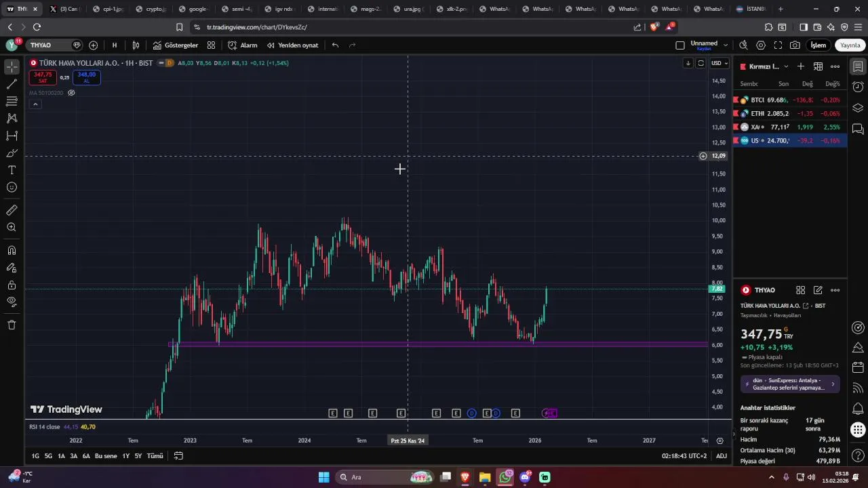868x488 pixels.
Task: Select the brush drawing tool
Action: pyautogui.click(x=12, y=152)
